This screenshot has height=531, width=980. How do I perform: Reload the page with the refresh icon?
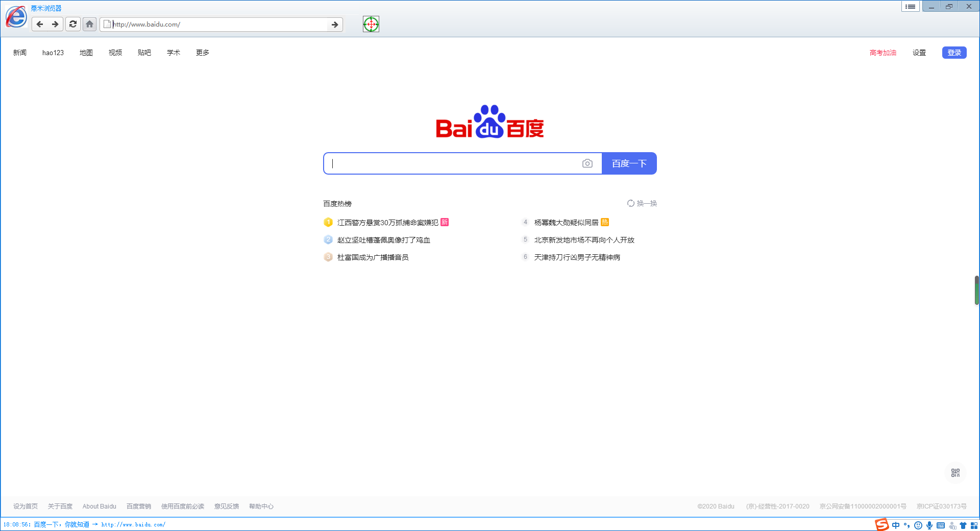click(73, 24)
